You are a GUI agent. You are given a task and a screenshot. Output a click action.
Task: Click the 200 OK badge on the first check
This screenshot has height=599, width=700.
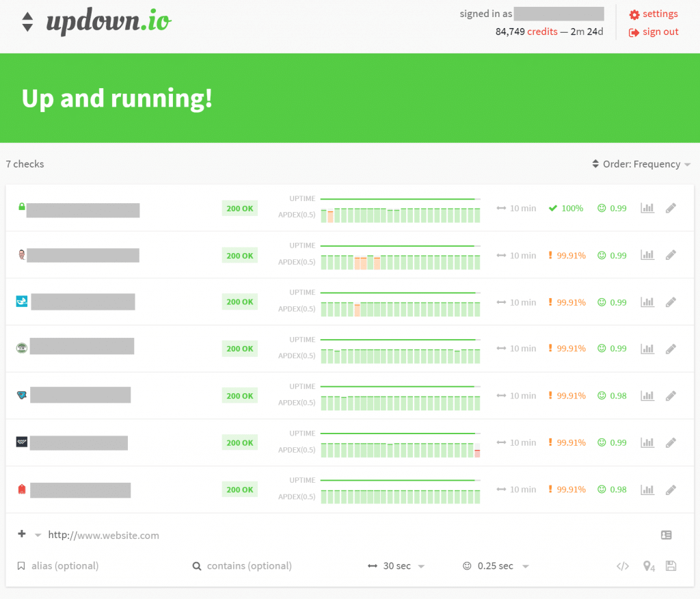[239, 208]
